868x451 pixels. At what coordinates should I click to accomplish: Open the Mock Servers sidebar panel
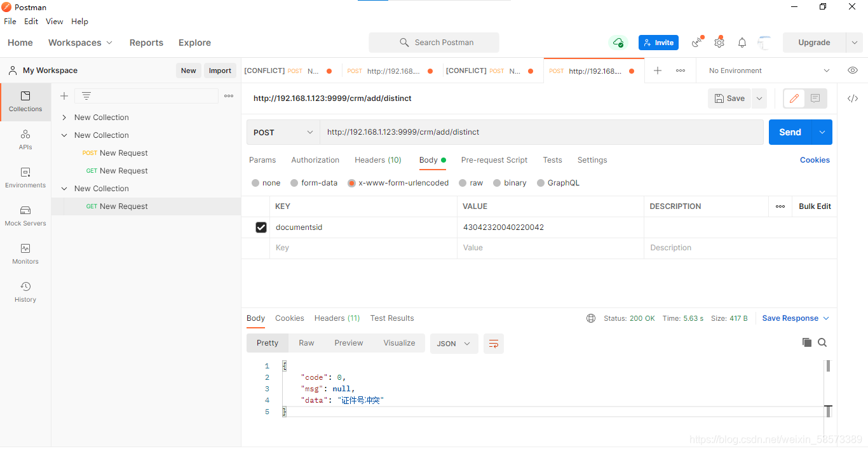point(25,216)
